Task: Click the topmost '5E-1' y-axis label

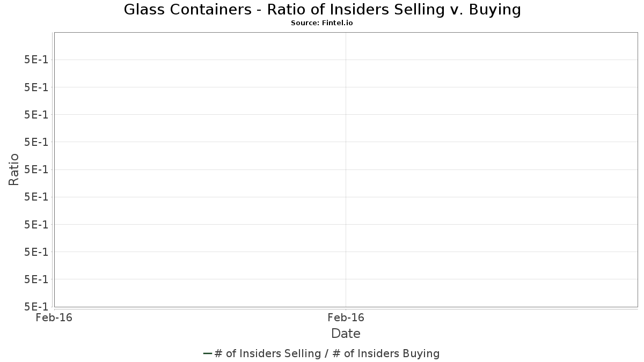Action: click(x=36, y=60)
